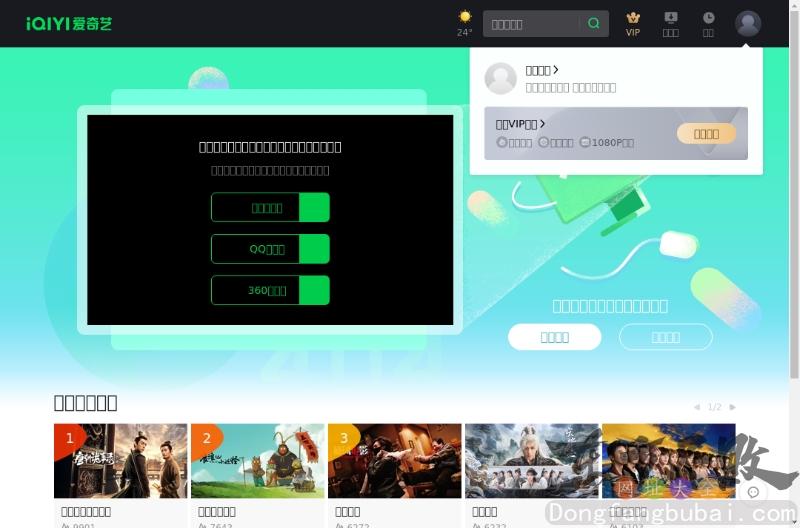This screenshot has width=800, height=528.
Task: Open the VIP crown icon
Action: [633, 18]
